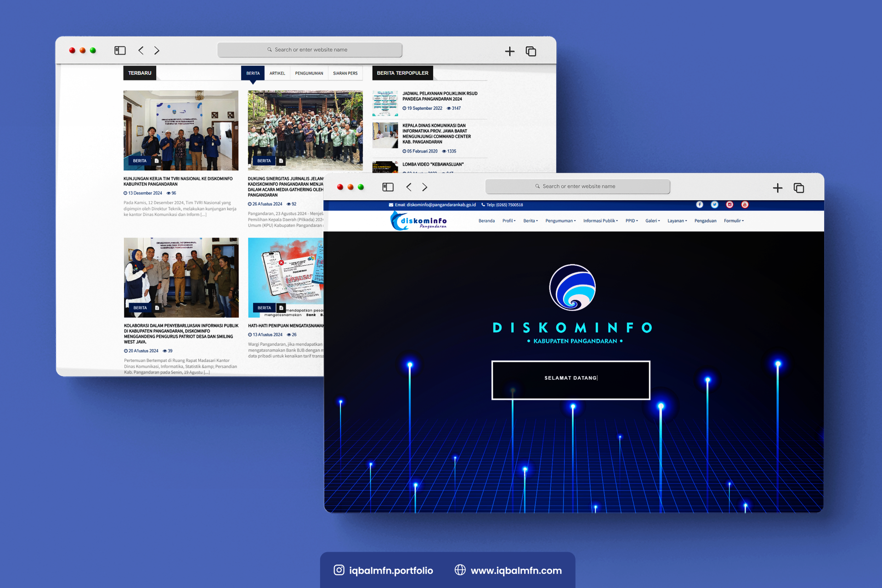Click the TERBARU section label
Screen dimensions: 882x588
click(140, 73)
